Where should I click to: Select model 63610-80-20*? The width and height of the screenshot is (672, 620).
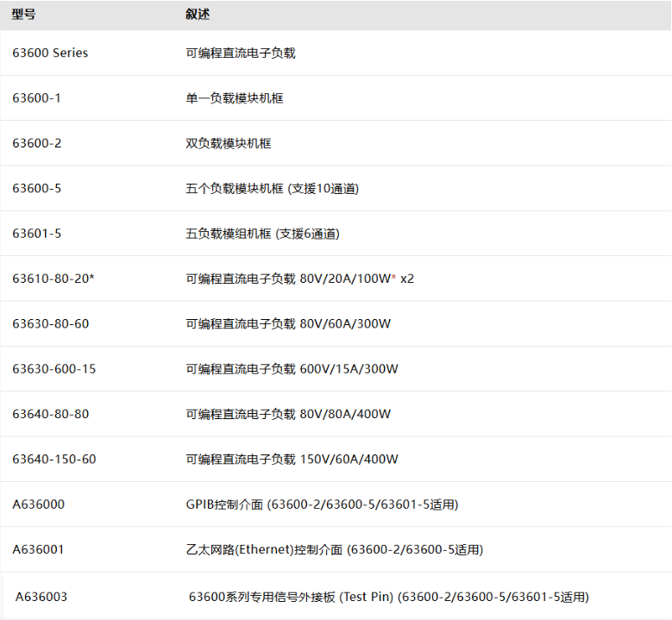tap(53, 279)
